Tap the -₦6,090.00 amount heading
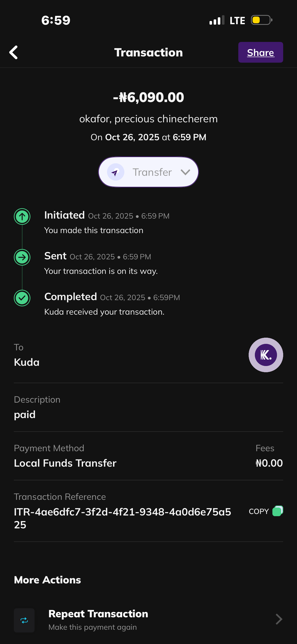The height and width of the screenshot is (644, 297). [148, 97]
